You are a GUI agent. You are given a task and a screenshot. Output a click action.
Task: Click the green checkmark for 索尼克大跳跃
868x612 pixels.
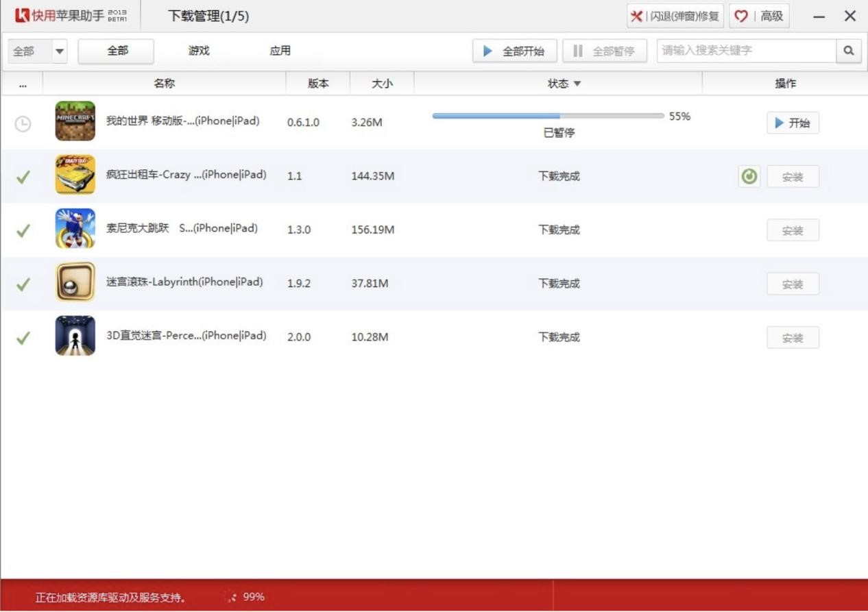pyautogui.click(x=23, y=230)
